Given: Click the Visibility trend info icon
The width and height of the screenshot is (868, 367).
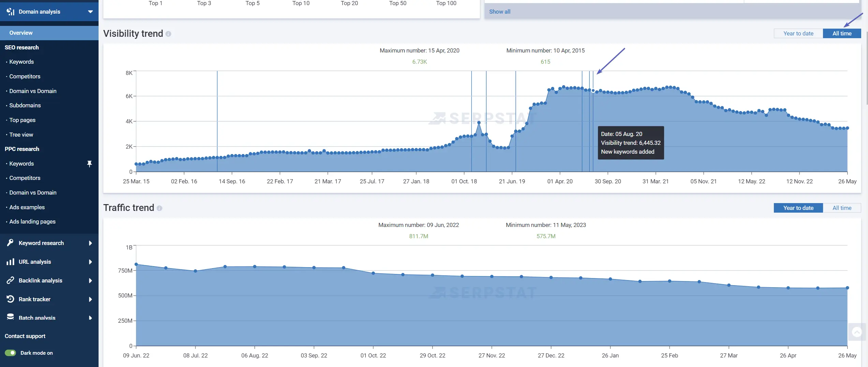Looking at the screenshot, I should tap(168, 34).
